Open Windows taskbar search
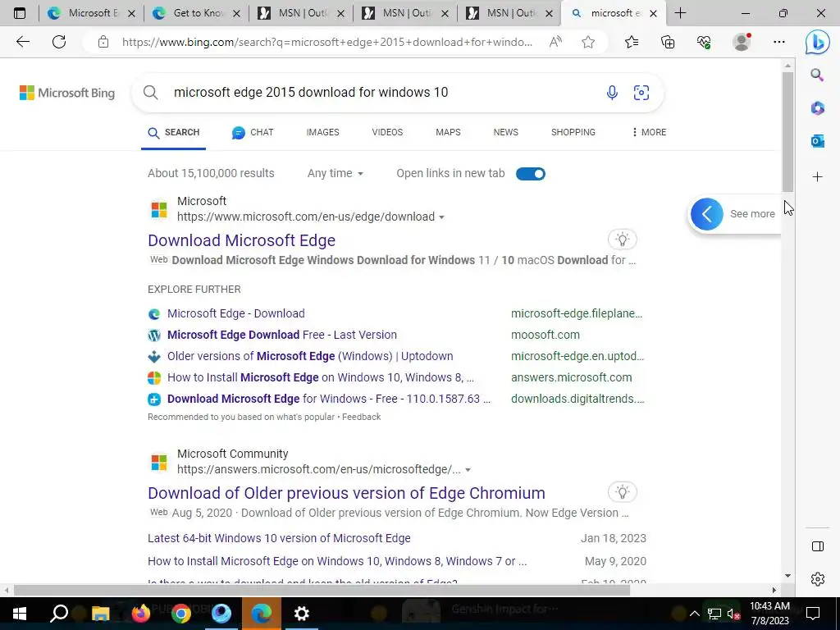The height and width of the screenshot is (630, 840). (x=59, y=614)
